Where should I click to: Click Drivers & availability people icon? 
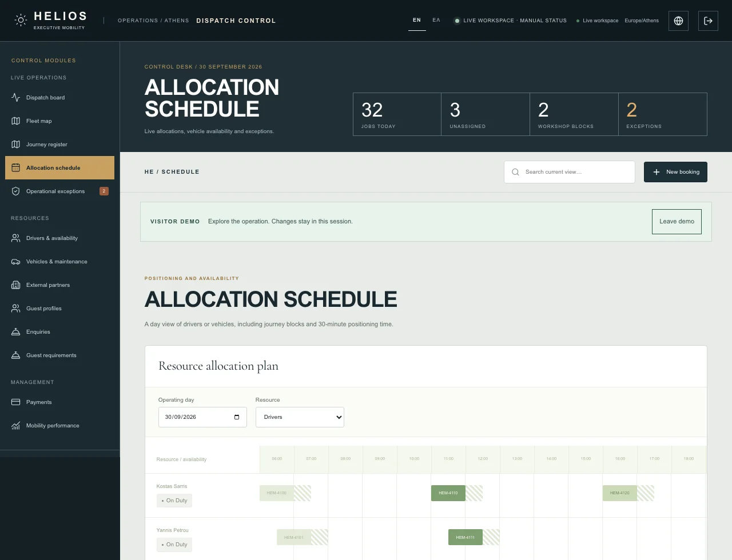[x=16, y=238]
